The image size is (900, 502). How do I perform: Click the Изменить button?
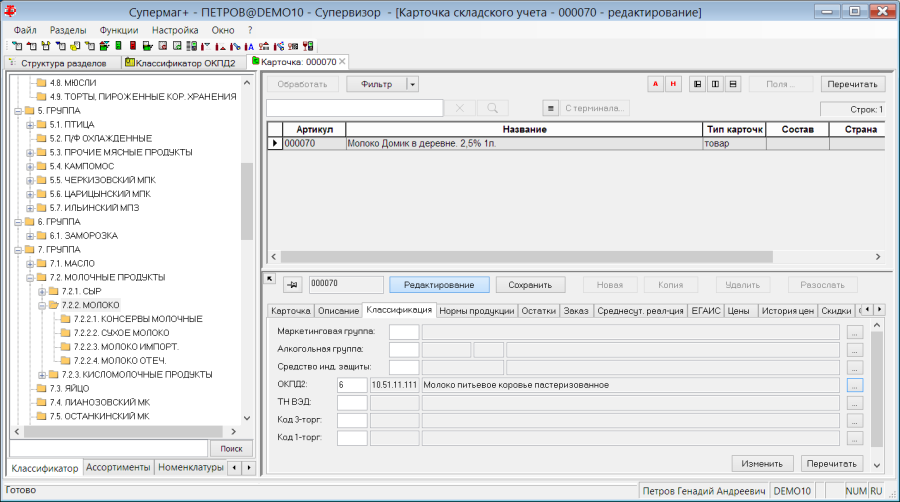click(762, 464)
